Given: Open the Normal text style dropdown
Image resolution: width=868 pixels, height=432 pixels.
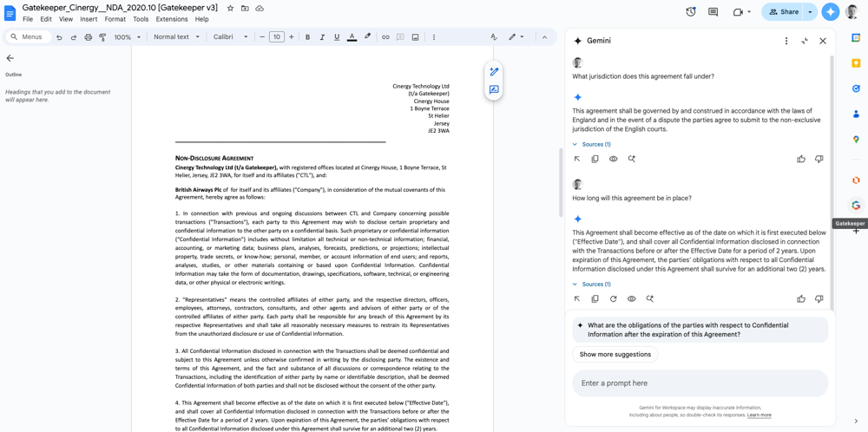Looking at the screenshot, I should (176, 37).
